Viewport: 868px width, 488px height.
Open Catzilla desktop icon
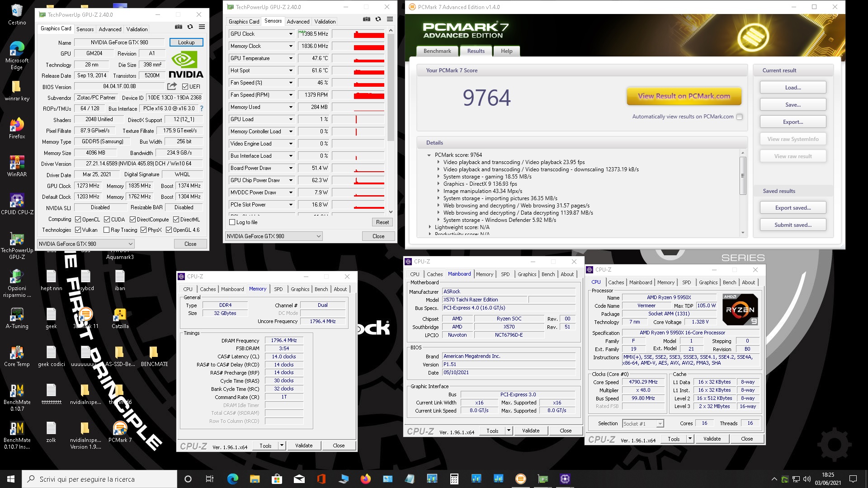(120, 318)
